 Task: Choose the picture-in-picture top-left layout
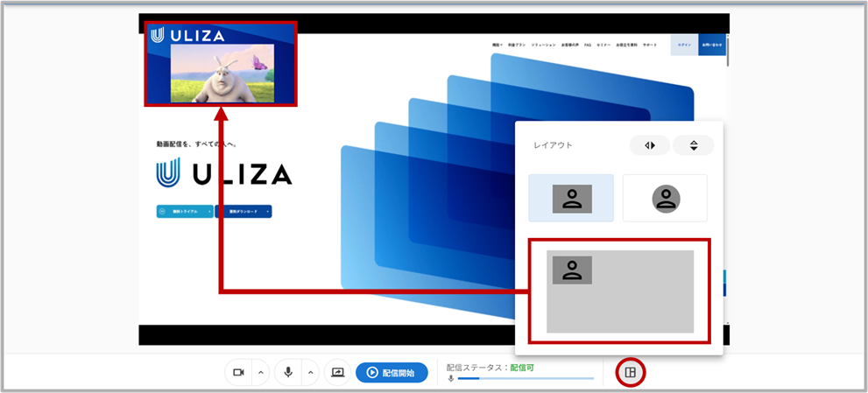(619, 291)
